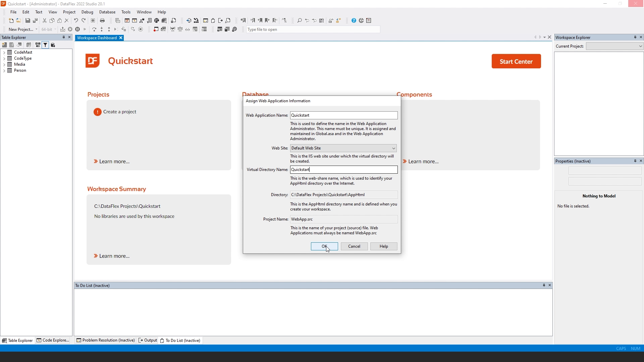Click the Pause debug icon
Viewport: 644px width, 362px height.
(77, 29)
